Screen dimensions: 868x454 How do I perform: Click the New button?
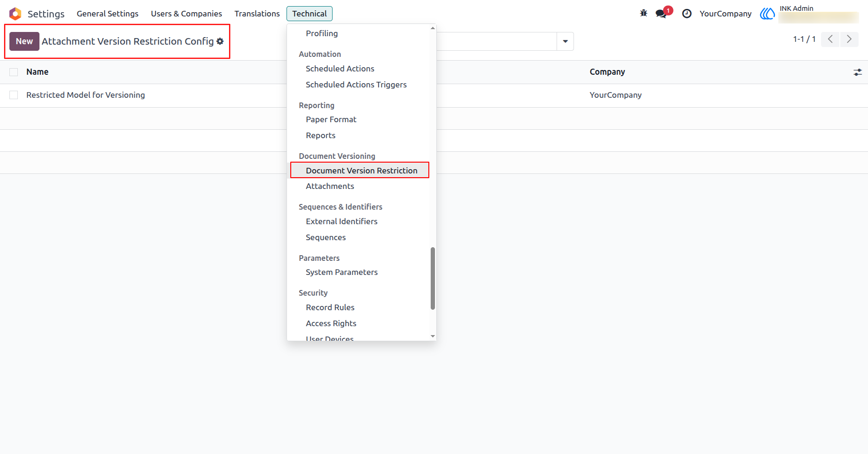24,41
